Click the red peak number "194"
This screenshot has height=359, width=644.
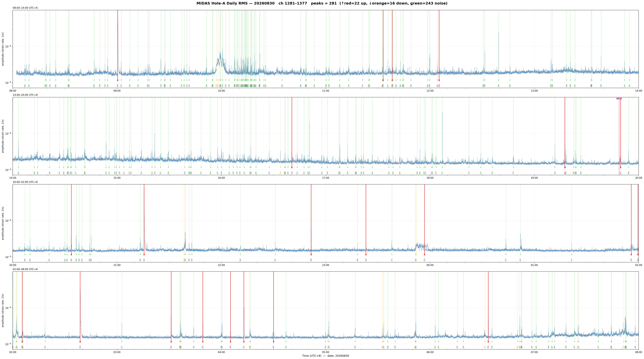[71, 260]
